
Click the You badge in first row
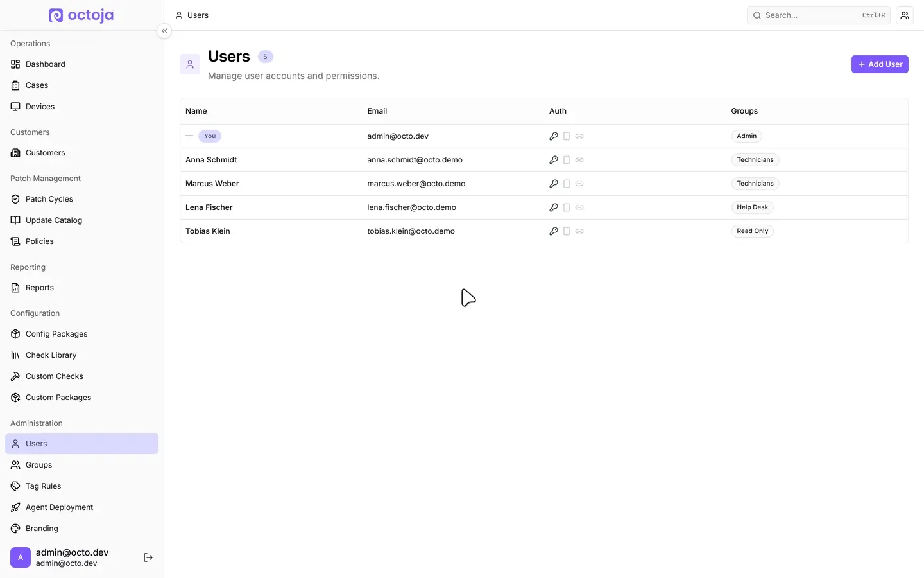tap(210, 136)
